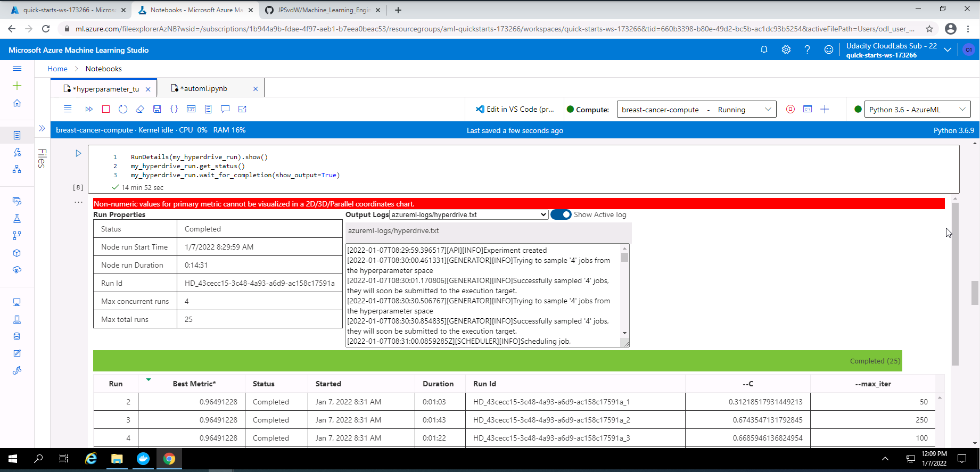Screen dimensions: 980x472
Task: Open cell output ellipsis menu
Action: click(x=78, y=202)
